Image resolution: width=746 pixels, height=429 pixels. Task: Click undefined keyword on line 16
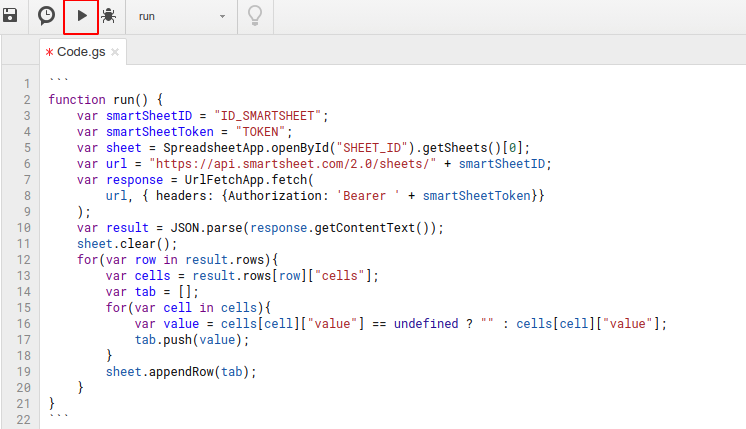[426, 324]
